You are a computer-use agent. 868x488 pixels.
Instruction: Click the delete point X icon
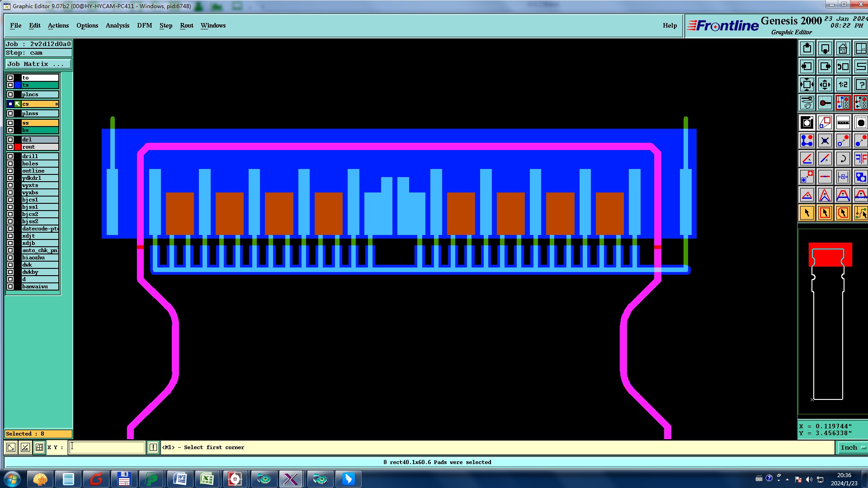pos(825,141)
